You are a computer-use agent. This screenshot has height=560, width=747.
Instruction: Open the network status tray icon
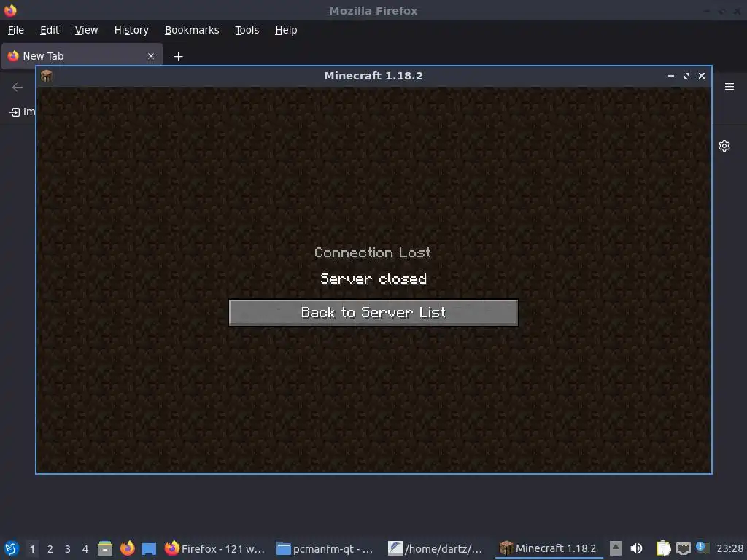coord(683,548)
